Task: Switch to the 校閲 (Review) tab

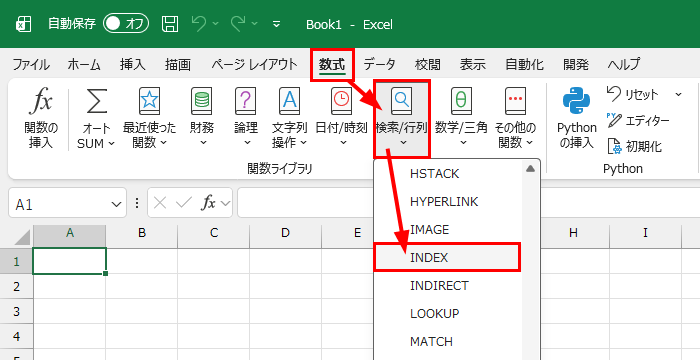Action: coord(428,65)
